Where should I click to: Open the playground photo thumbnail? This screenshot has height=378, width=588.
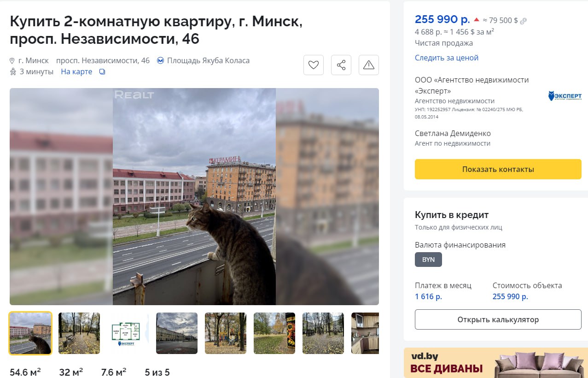226,333
